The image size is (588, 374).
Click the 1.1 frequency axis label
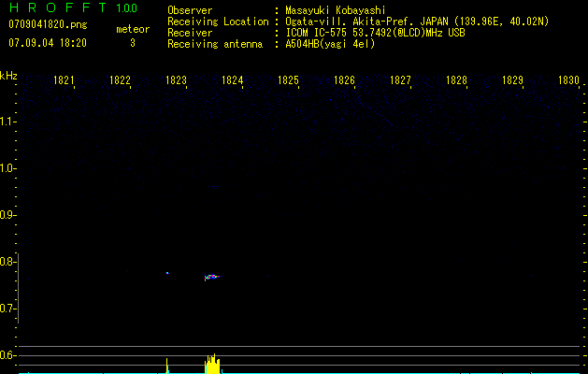pyautogui.click(x=7, y=122)
